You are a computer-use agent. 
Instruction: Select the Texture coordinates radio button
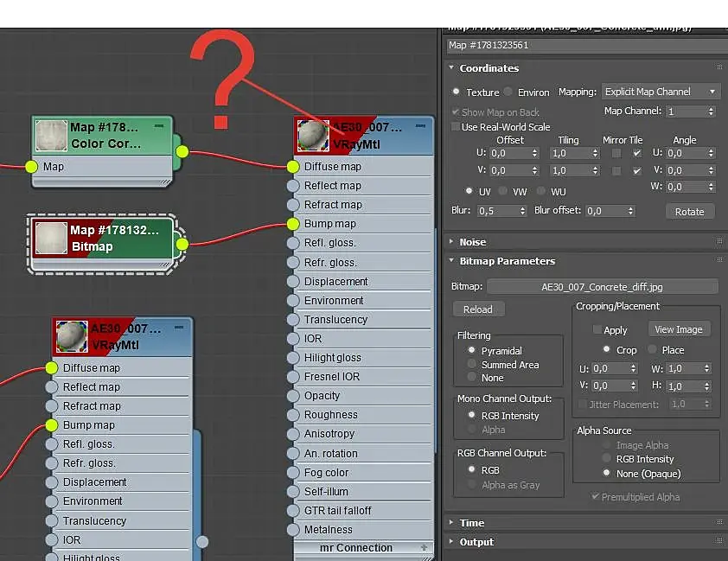pos(457,92)
